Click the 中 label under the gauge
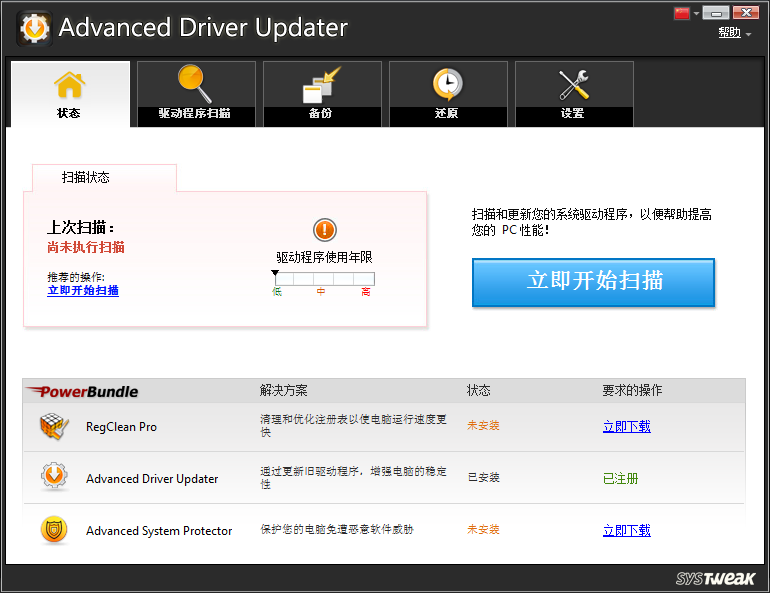 pyautogui.click(x=321, y=292)
